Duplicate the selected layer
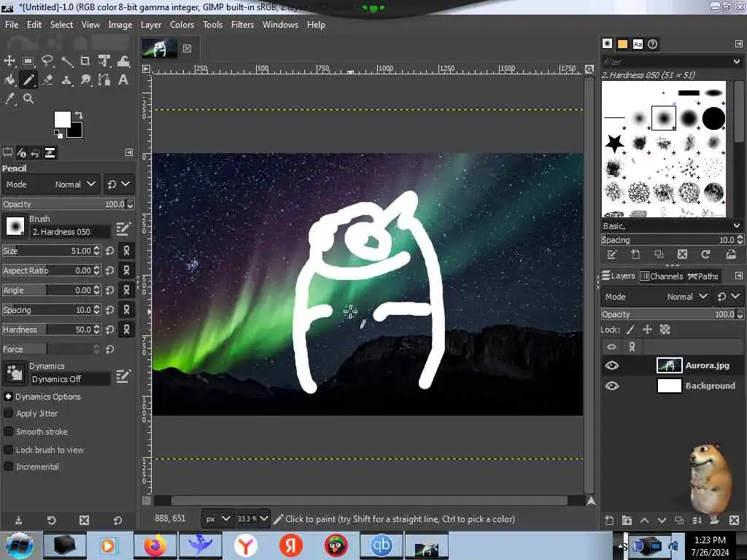 coord(679,520)
